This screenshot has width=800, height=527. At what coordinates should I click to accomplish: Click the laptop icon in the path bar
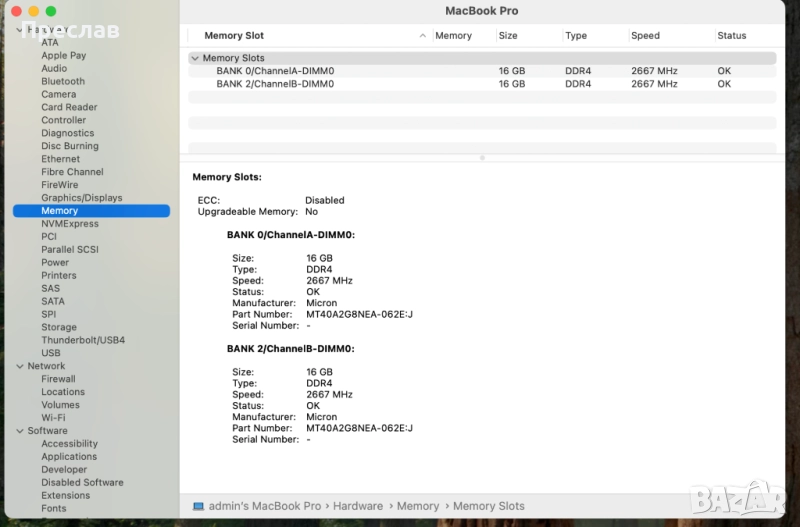coord(198,506)
